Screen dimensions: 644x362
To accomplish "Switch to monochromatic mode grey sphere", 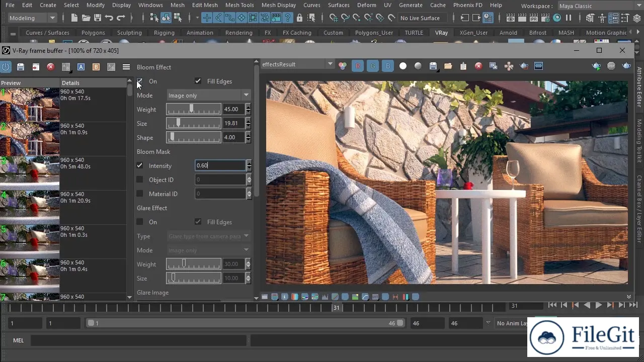I will click(x=418, y=66).
